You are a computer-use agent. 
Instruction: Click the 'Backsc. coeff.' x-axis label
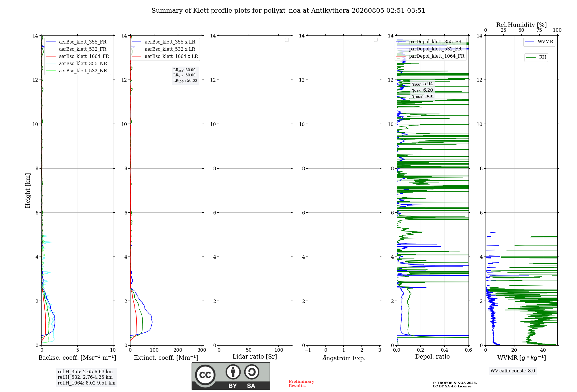(77, 358)
